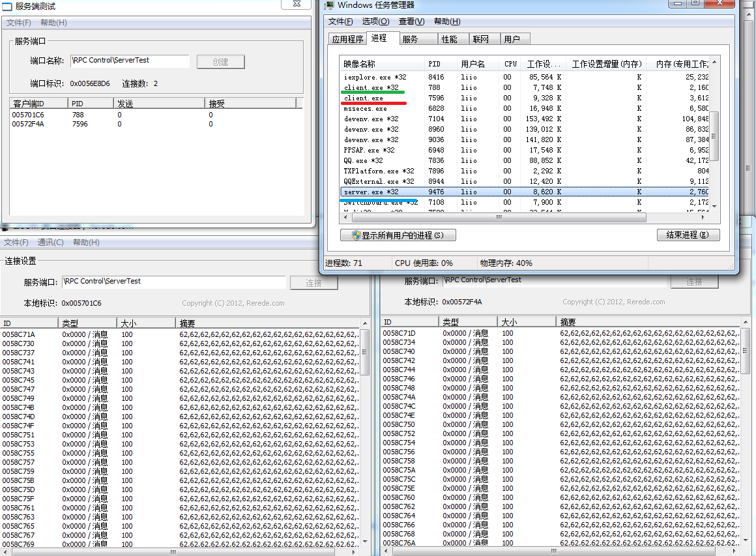Select client.exe *32 process with PID 788
This screenshot has height=556, width=756.
525,88
